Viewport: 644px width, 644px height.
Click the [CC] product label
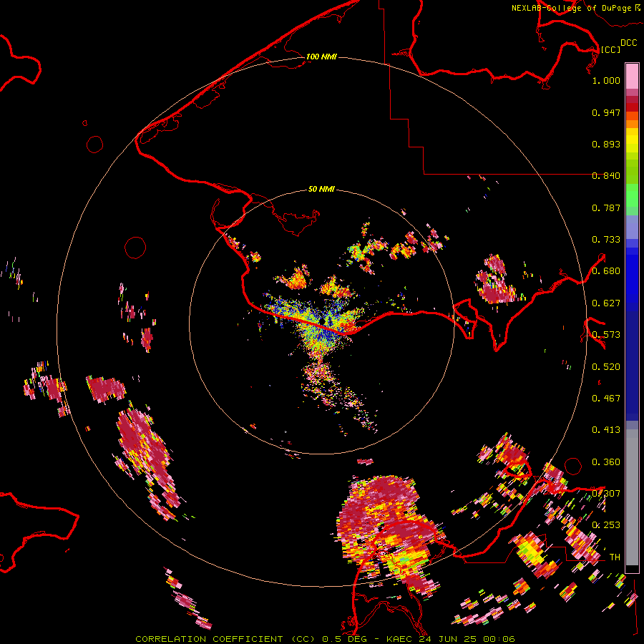(610, 49)
